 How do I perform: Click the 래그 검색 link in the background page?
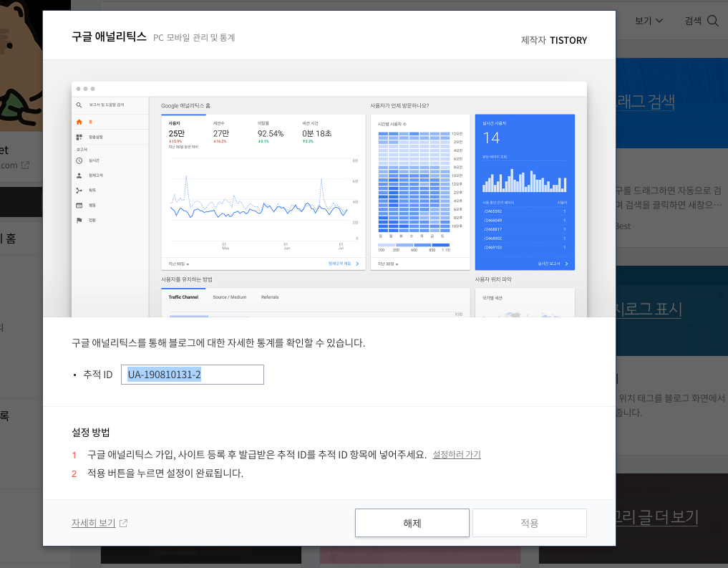pyautogui.click(x=645, y=101)
